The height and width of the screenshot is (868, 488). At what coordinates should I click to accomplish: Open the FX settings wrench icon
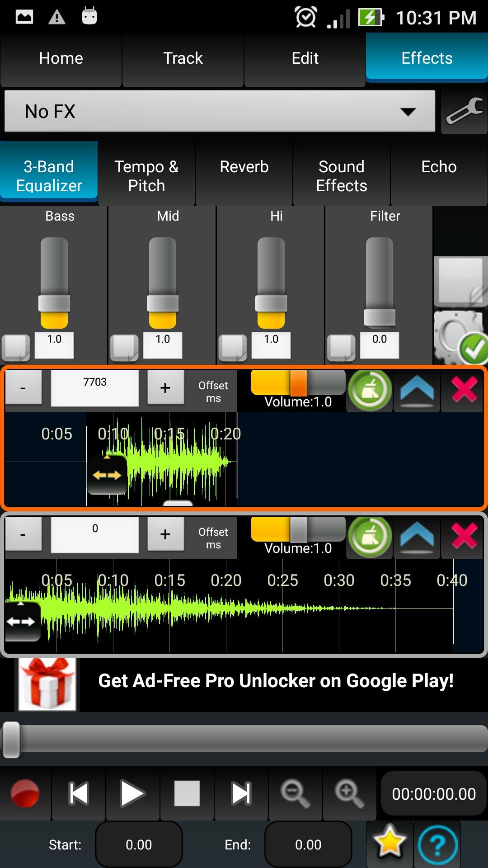point(464,111)
